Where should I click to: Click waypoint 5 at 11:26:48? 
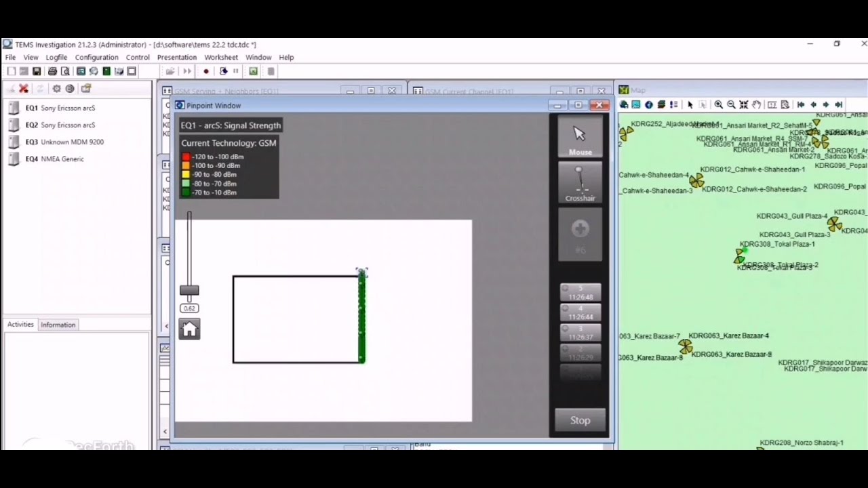tap(580, 293)
